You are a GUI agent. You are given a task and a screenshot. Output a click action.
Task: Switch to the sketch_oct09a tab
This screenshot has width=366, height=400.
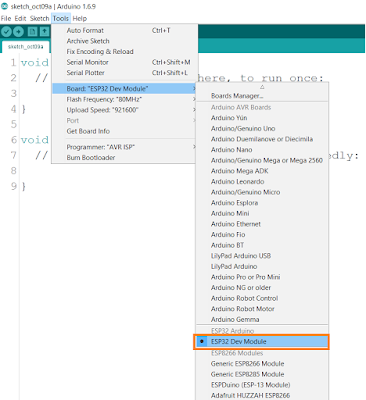tap(26, 47)
